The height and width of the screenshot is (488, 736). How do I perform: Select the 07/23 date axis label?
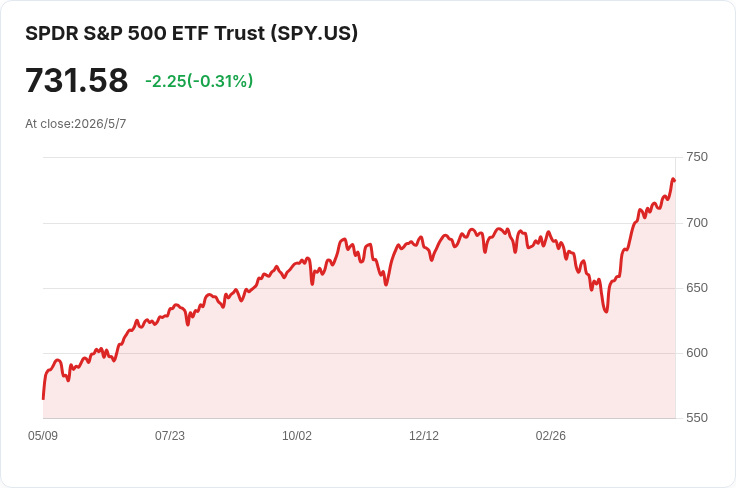coord(170,436)
